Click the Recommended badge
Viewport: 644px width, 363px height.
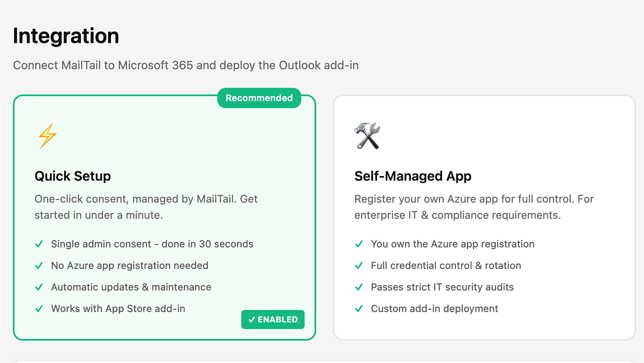(259, 98)
